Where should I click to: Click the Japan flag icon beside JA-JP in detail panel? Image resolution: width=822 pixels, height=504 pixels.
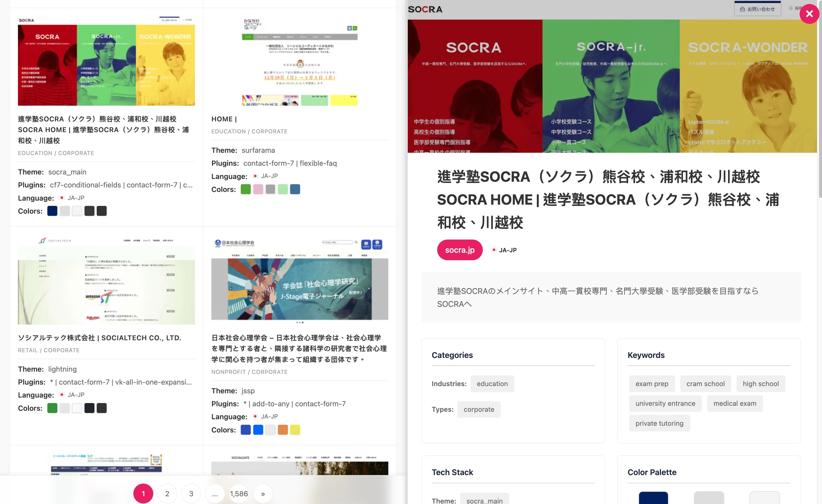pos(494,250)
